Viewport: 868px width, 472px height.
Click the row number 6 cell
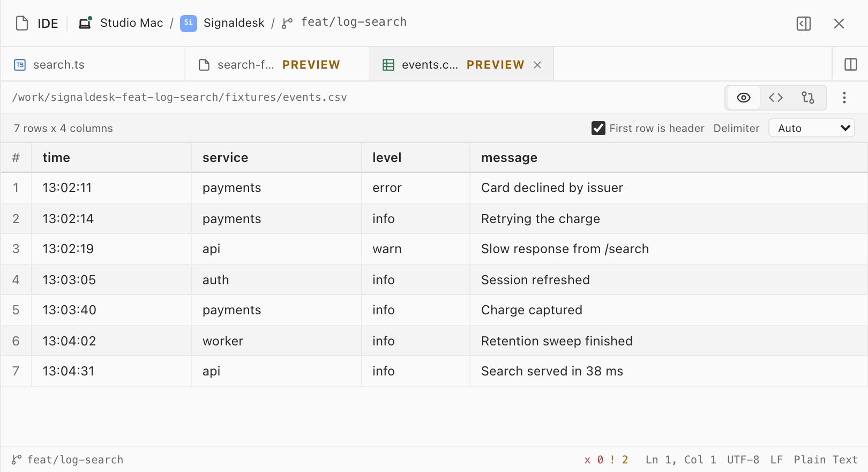click(16, 341)
